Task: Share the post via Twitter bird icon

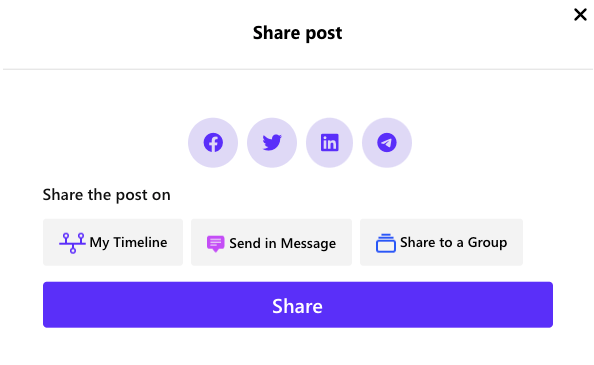Action: click(x=272, y=143)
